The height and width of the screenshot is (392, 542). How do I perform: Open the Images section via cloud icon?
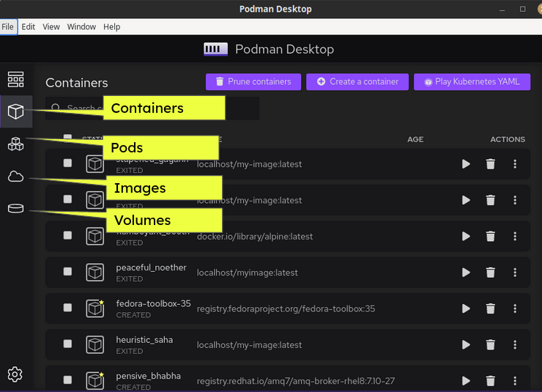pos(16,177)
